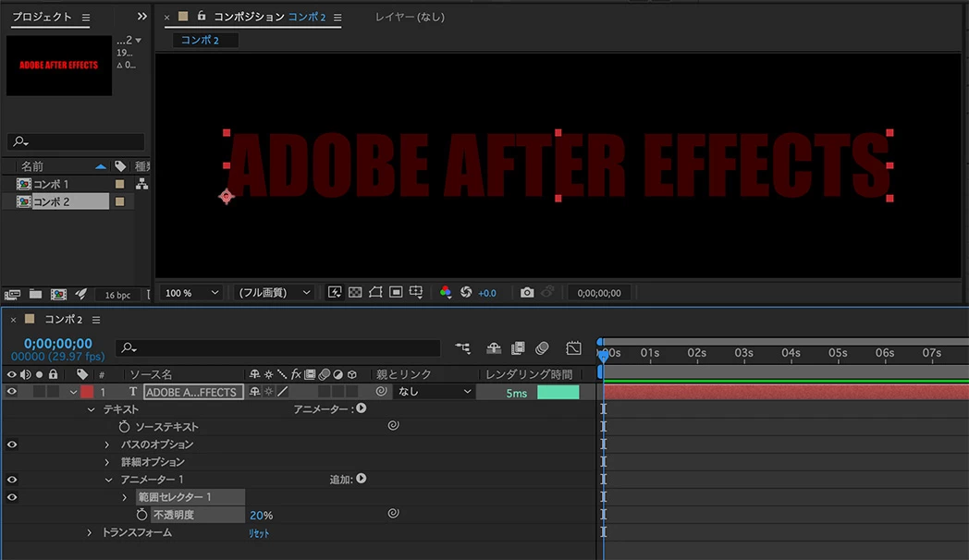
Task: Open the プロジェクト panel menu
Action: point(86,18)
